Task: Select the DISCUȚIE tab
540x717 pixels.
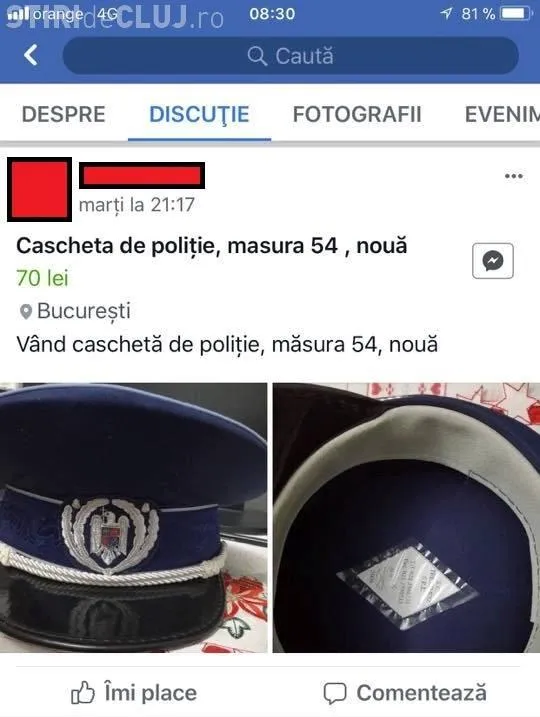Action: click(199, 114)
